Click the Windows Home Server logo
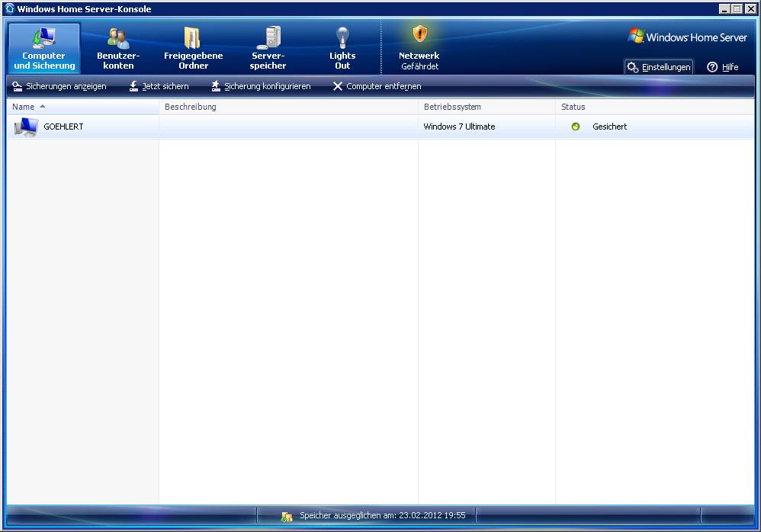 [x=688, y=37]
